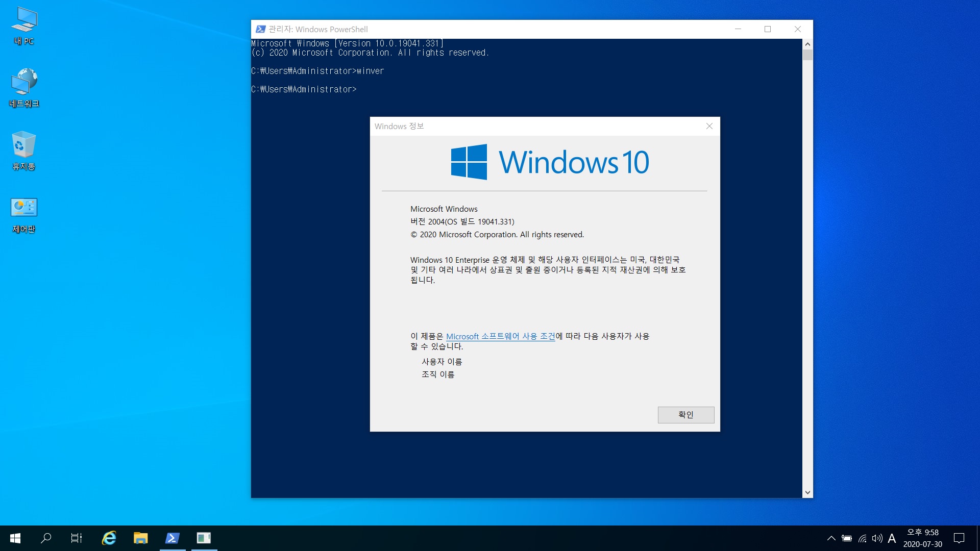Launch Internet Explorer from the taskbar
980x551 pixels.
coord(109,538)
